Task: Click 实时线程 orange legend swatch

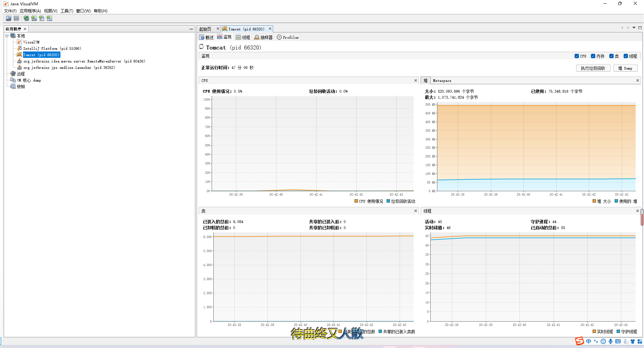Action: [x=594, y=332]
